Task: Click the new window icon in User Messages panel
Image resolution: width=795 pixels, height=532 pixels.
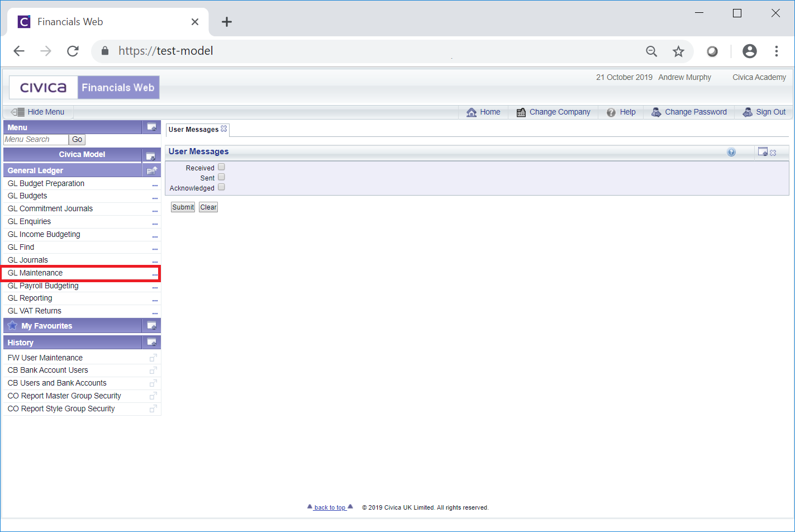Action: (763, 151)
